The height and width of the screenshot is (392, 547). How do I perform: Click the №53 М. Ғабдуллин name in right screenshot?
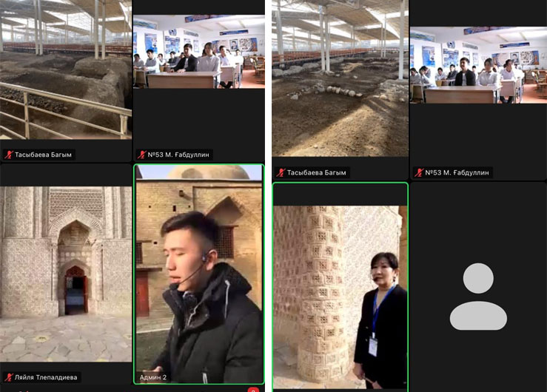[x=457, y=172]
